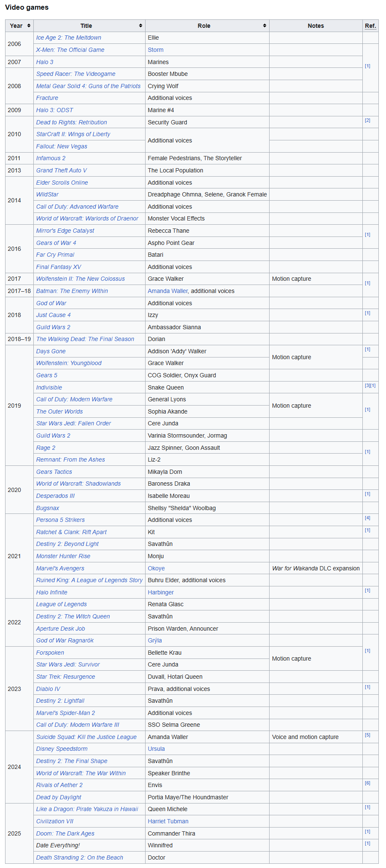Open Rivals of Aether 2 link
This screenshot has height=868, width=386.
pyautogui.click(x=59, y=785)
